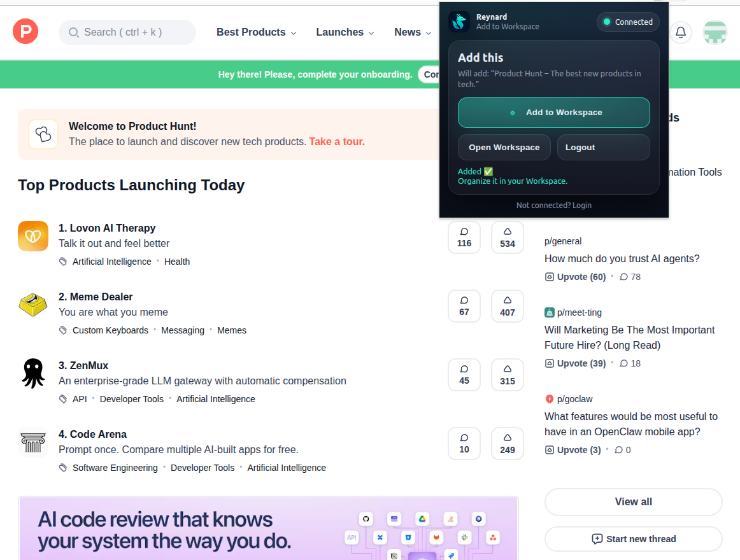Click the Lovon AI Therapy product icon
Image resolution: width=740 pixels, height=560 pixels.
33,236
